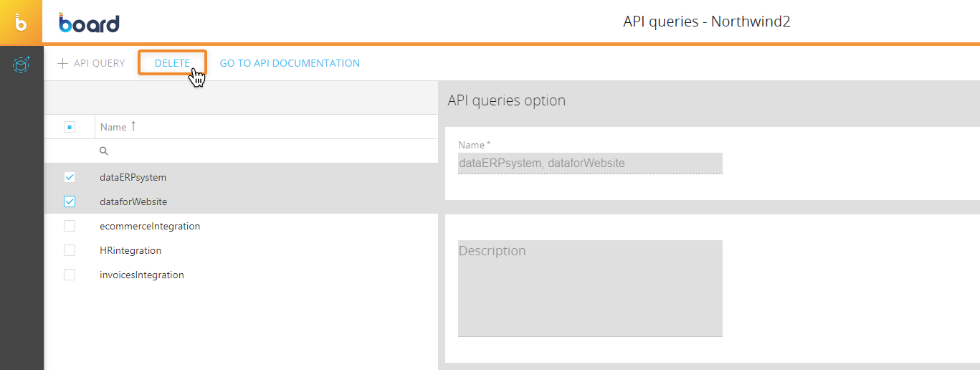Check the ecommerceIntegration checkbox
The height and width of the screenshot is (370, 980).
pyautogui.click(x=70, y=226)
